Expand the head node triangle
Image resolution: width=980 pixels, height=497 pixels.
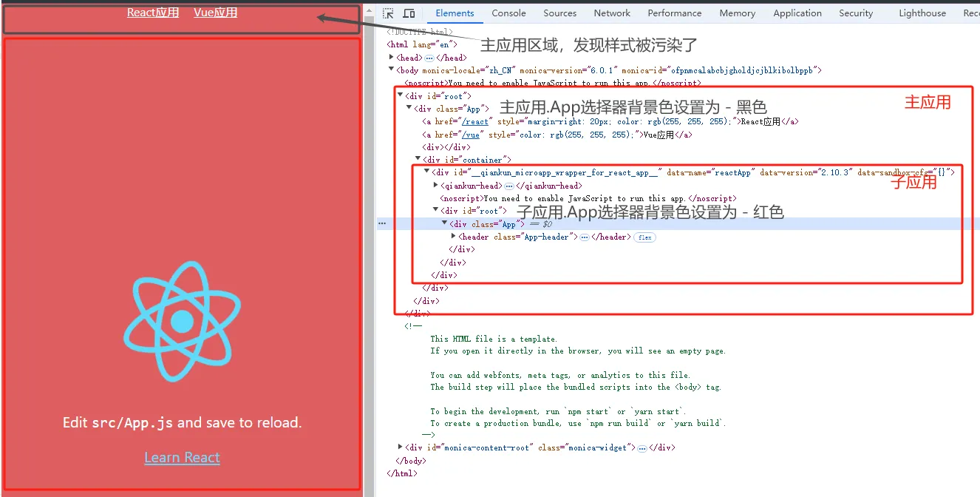pos(392,58)
